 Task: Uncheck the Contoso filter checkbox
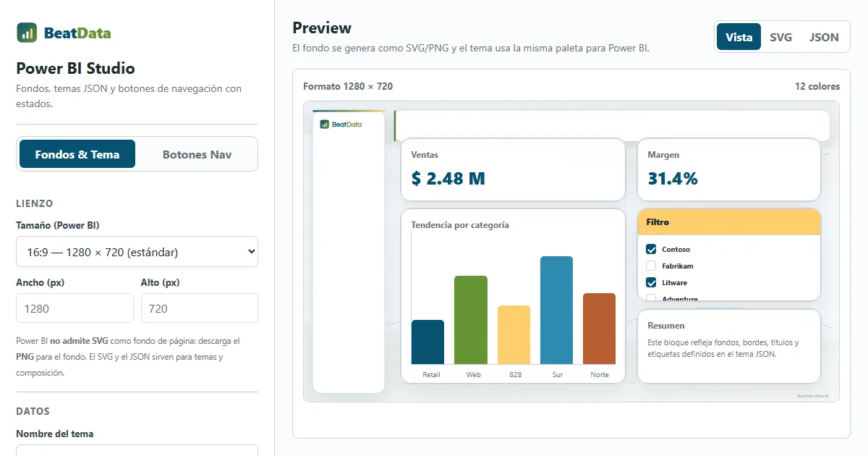[x=651, y=249]
